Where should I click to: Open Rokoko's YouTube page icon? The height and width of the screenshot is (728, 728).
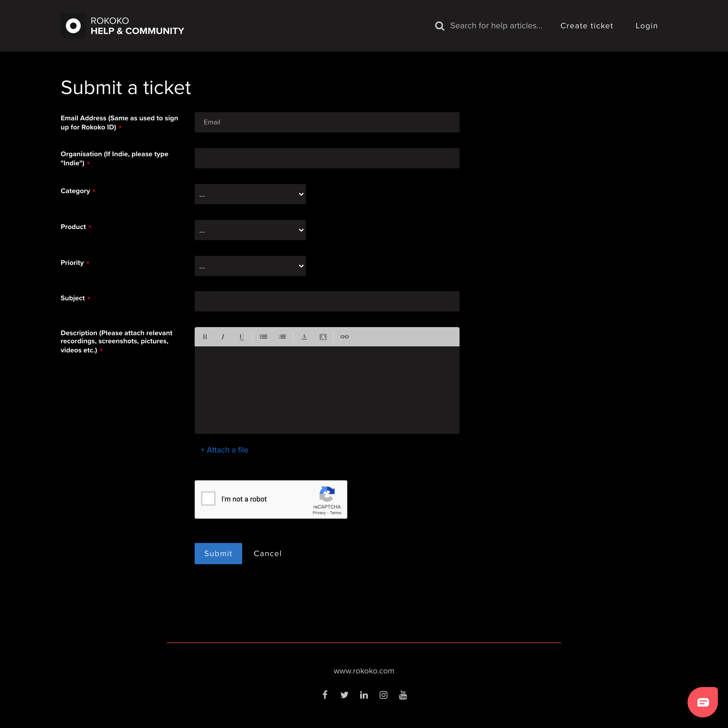tap(403, 695)
